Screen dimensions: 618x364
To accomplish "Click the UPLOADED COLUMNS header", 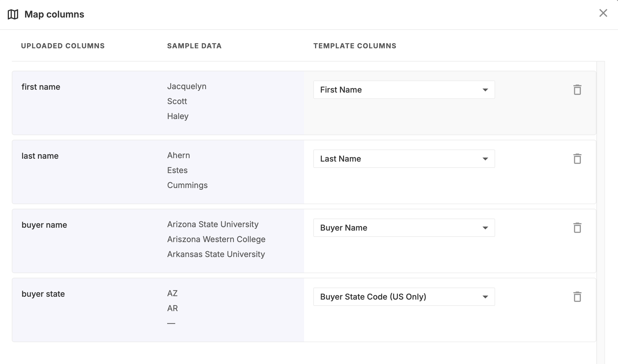I will point(63,45).
